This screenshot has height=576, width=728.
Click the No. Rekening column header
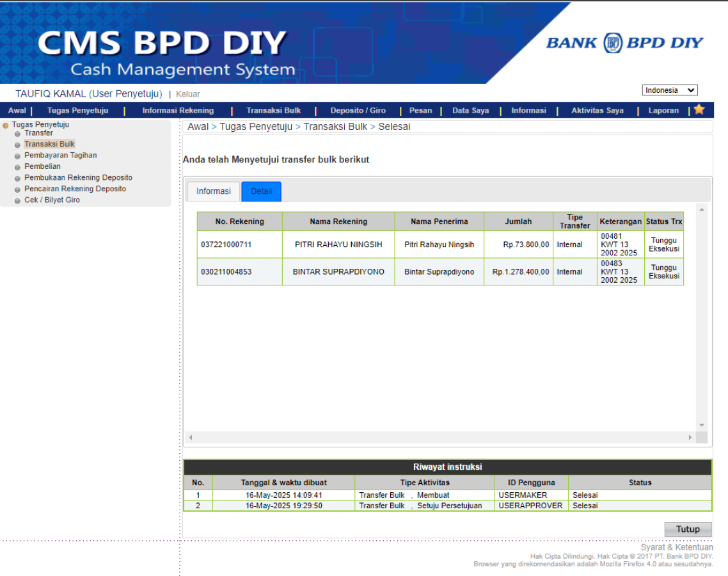coord(239,221)
